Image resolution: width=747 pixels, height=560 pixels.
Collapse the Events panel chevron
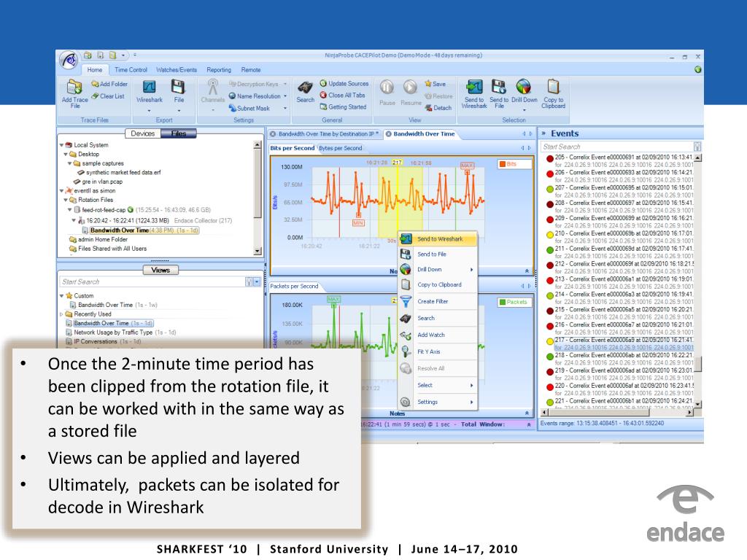pos(543,134)
